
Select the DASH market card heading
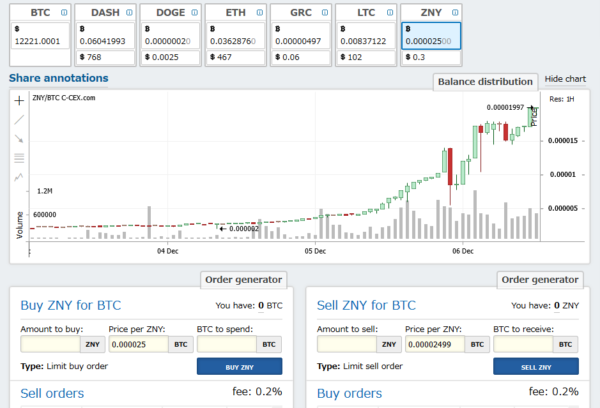(x=105, y=13)
